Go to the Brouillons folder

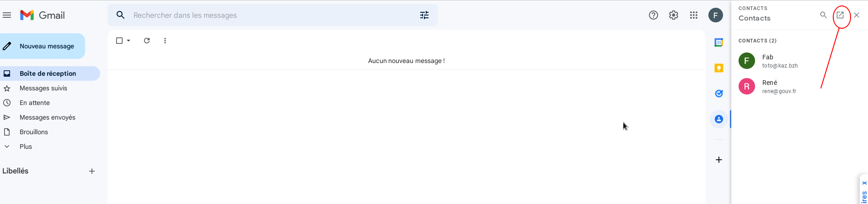[x=33, y=132]
